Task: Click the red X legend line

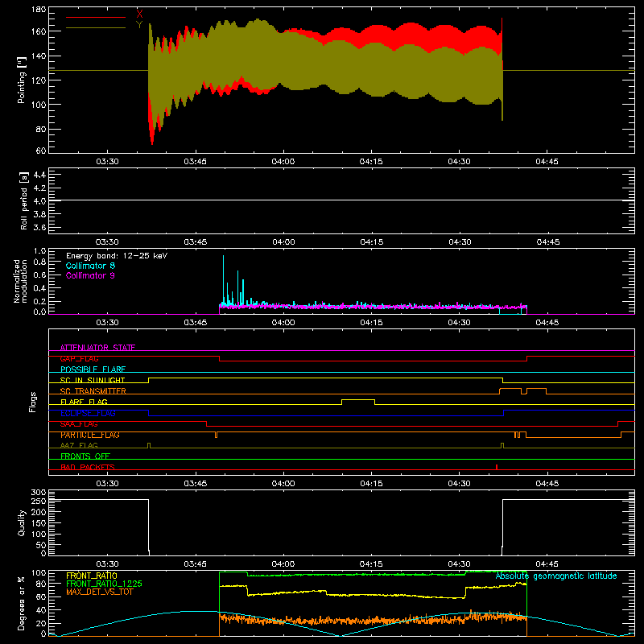Action: 96,17
